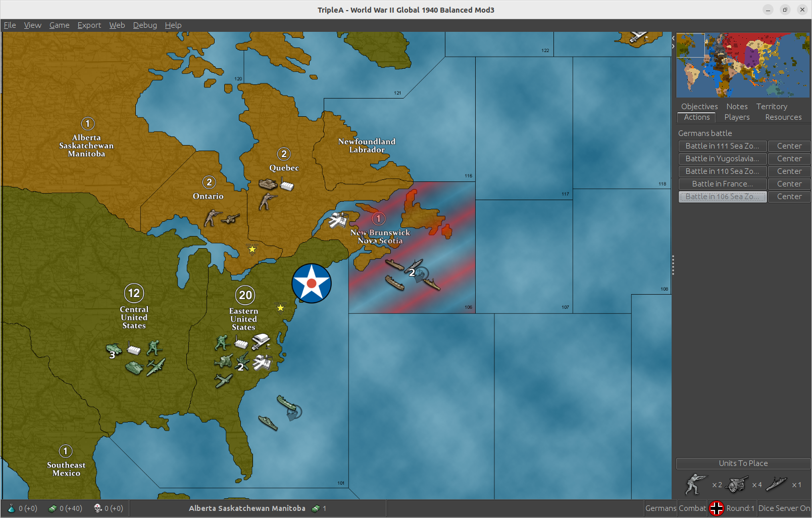Select the infantry unit in Units To Place
Screen dimensions: 812x518
pyautogui.click(x=695, y=485)
